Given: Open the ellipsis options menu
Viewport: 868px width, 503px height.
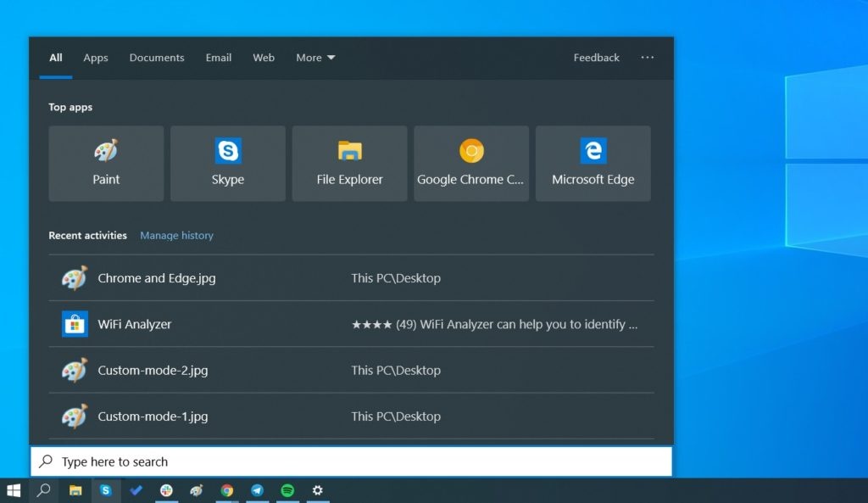Looking at the screenshot, I should (x=648, y=58).
